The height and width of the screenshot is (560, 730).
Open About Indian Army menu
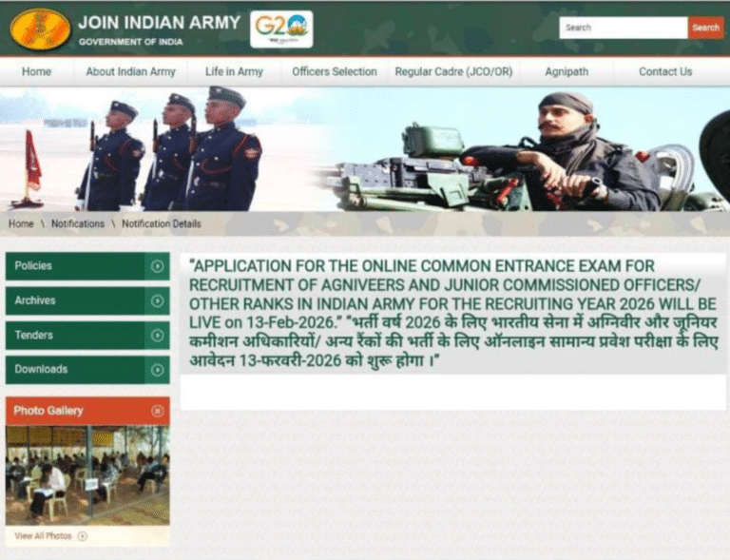[131, 71]
